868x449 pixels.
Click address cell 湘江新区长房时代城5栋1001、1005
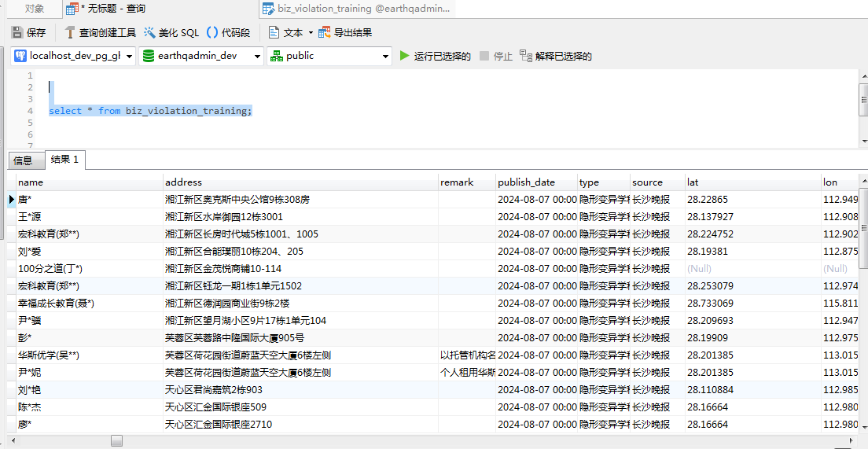tap(301, 234)
